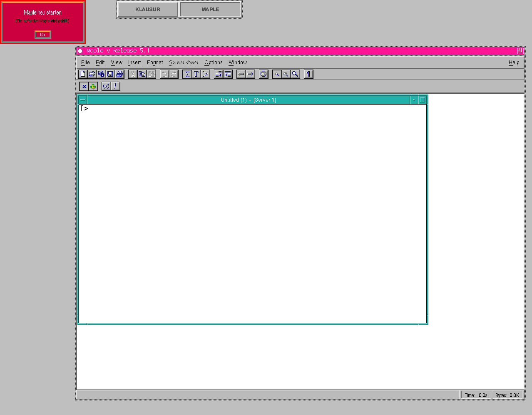Click the STOP icon to interrupt computation

tap(264, 74)
